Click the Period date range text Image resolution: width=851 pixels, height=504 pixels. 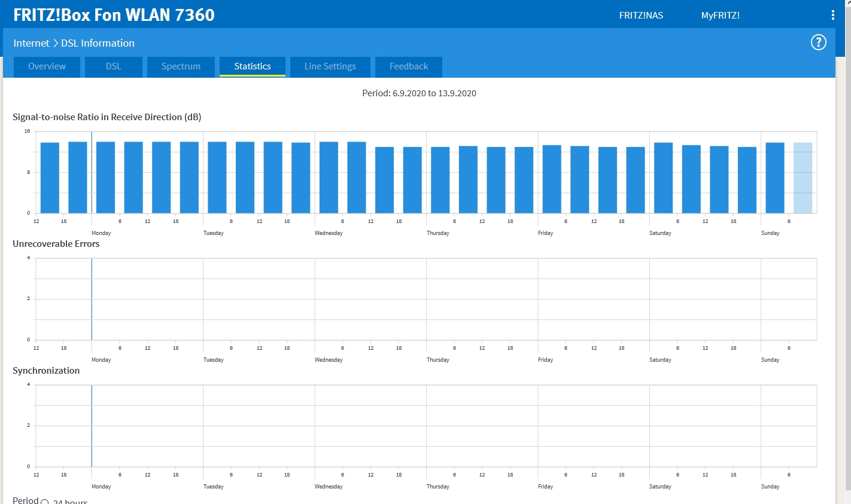[x=419, y=93]
